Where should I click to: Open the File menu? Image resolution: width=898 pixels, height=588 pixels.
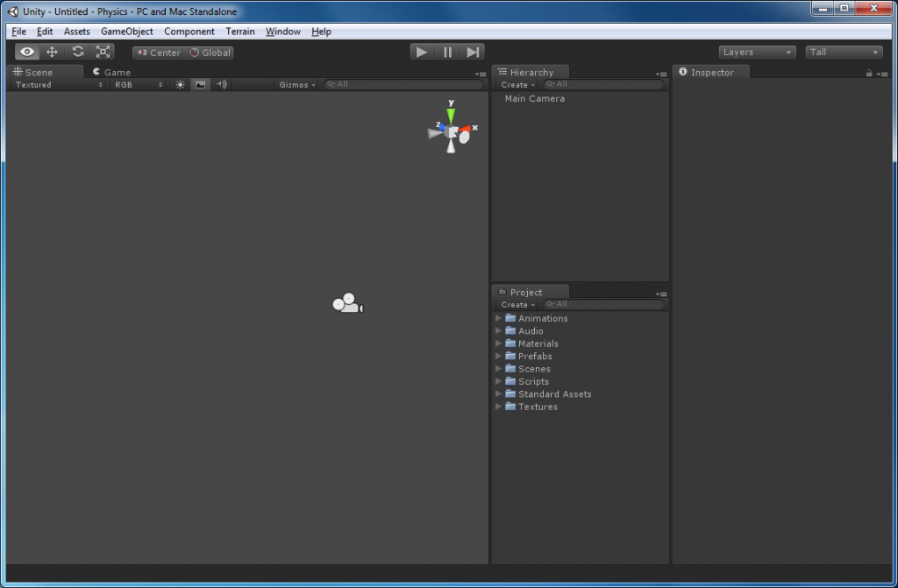click(x=19, y=32)
